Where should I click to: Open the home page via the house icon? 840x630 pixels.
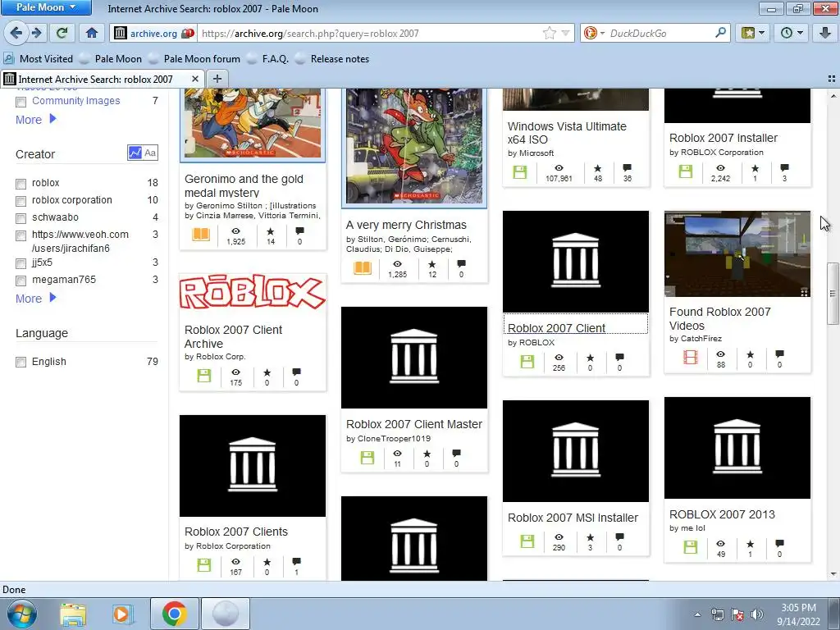coord(92,33)
